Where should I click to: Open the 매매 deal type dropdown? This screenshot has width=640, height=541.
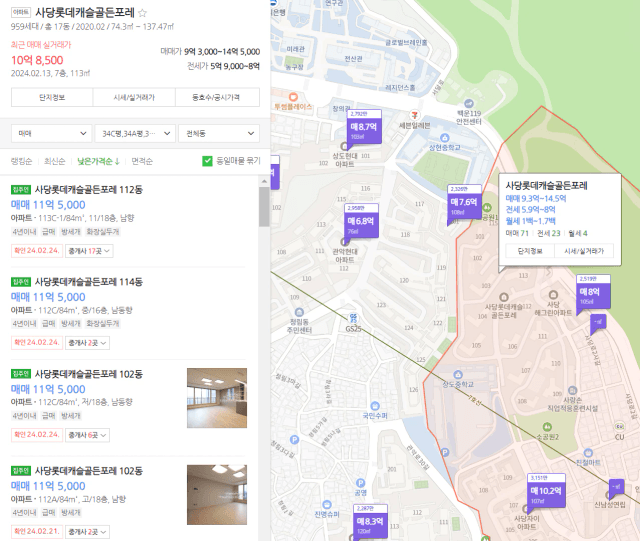(x=52, y=134)
